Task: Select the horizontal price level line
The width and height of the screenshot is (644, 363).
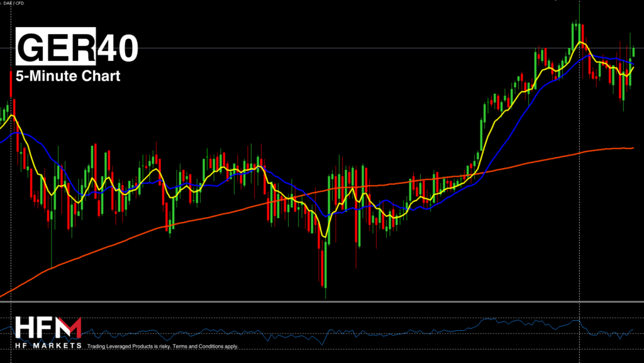Action: point(314,48)
